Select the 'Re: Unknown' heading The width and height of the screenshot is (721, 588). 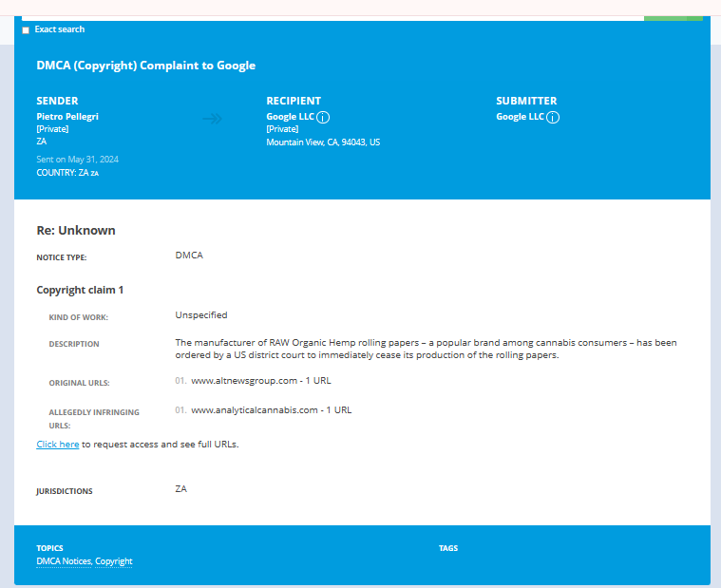click(76, 230)
